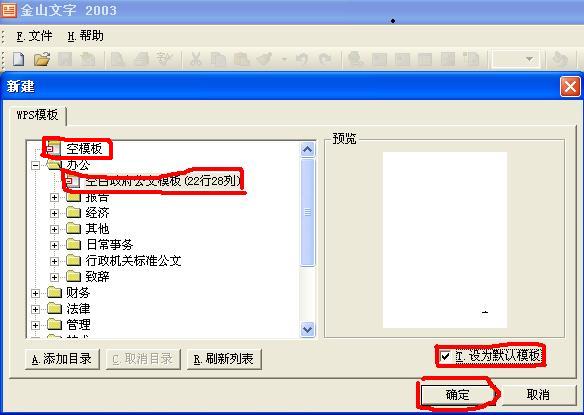
Task: Click the template list scroll down arrow
Action: pos(307,329)
